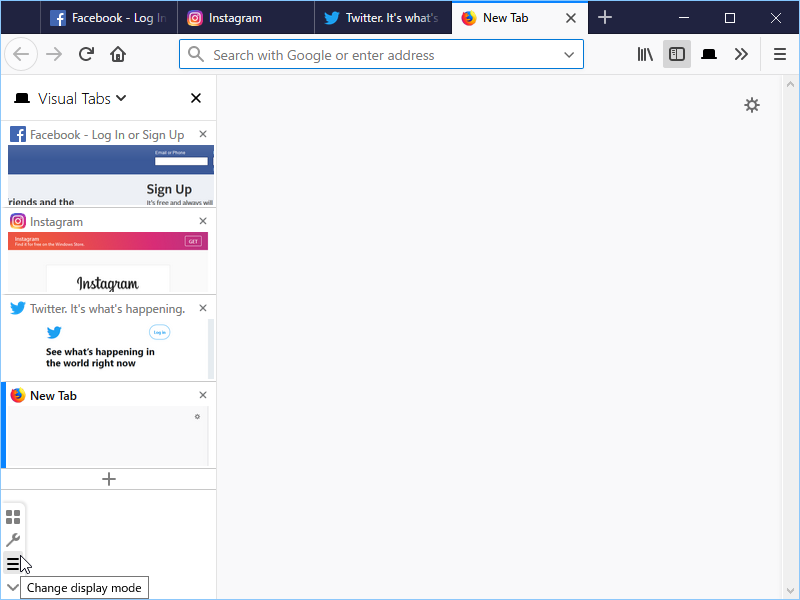Go back using the back arrow

[21, 54]
